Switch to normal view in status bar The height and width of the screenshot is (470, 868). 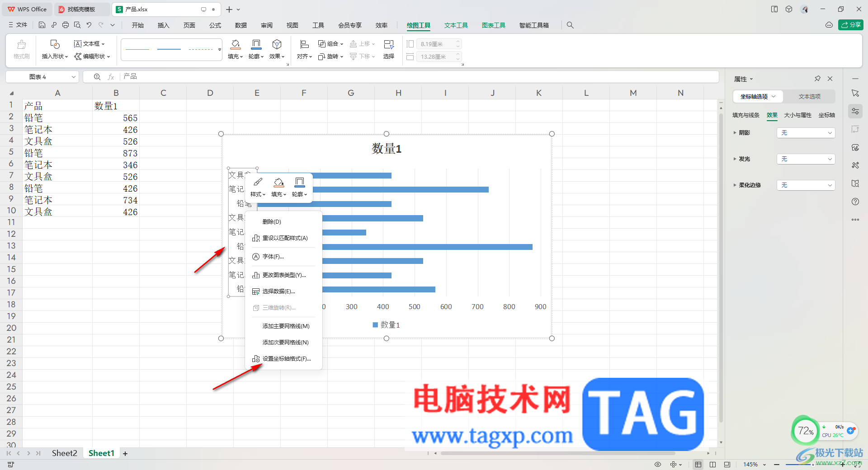[698, 464]
